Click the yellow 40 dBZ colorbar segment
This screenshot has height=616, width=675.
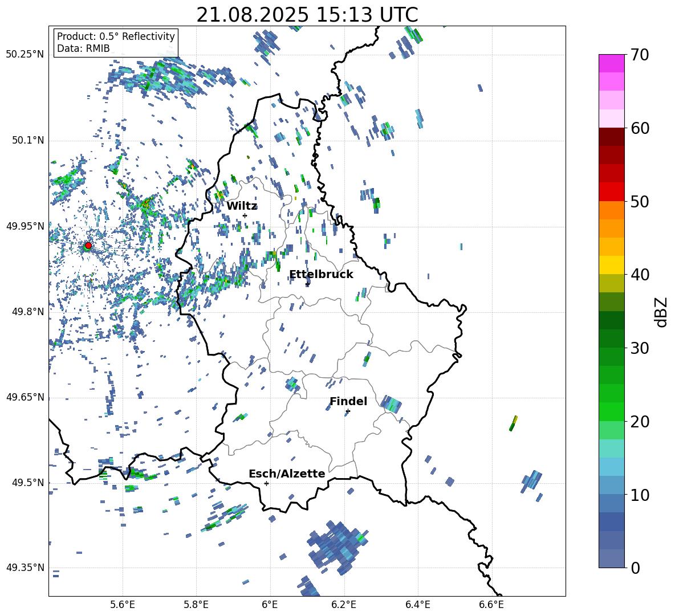pos(611,265)
